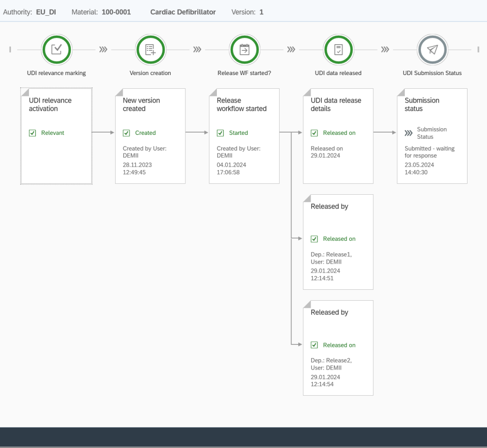Click the chevron between UDI data released and Submission Status
This screenshot has height=448, width=487.
point(384,49)
